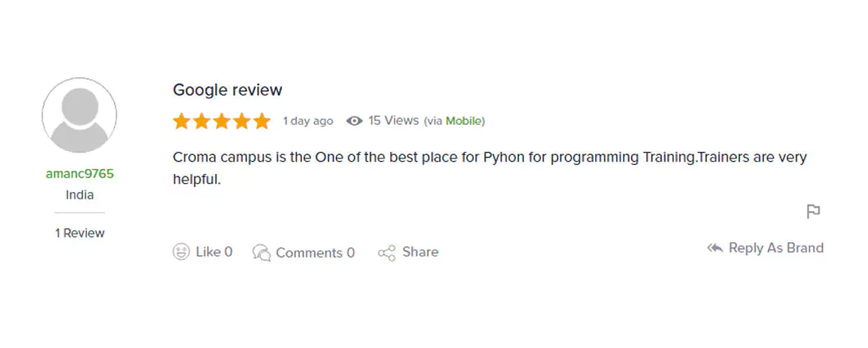Click the '1 day ago' timestamp
This screenshot has height=348, width=868.
pos(308,121)
